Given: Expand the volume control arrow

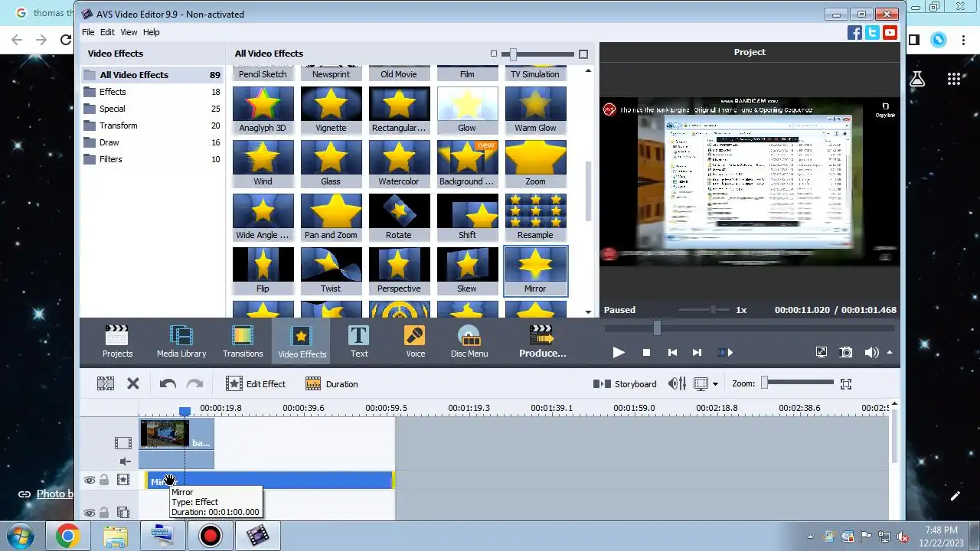Looking at the screenshot, I should tap(890, 352).
